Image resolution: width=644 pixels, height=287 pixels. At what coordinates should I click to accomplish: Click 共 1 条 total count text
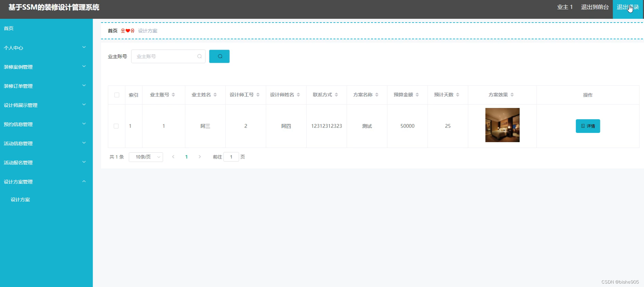(x=117, y=157)
